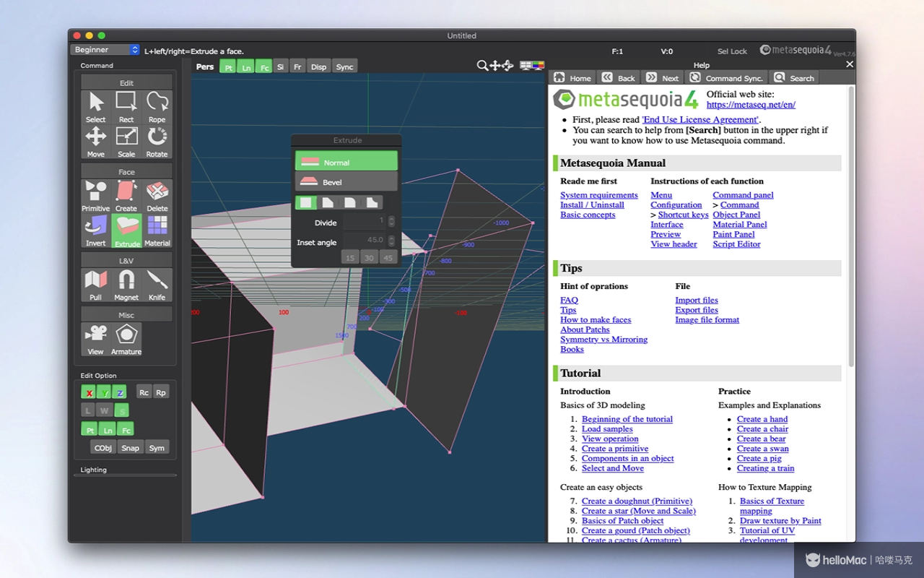Toggle S screen coordinate mode

coord(123,411)
